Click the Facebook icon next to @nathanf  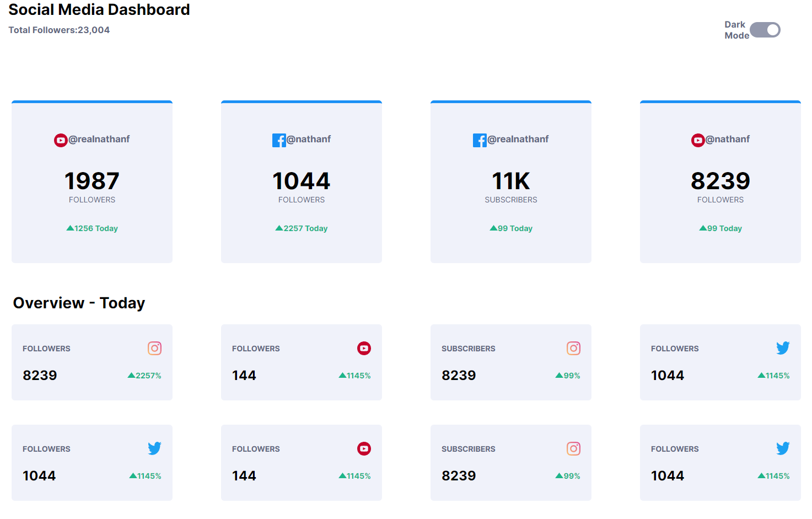coord(279,140)
